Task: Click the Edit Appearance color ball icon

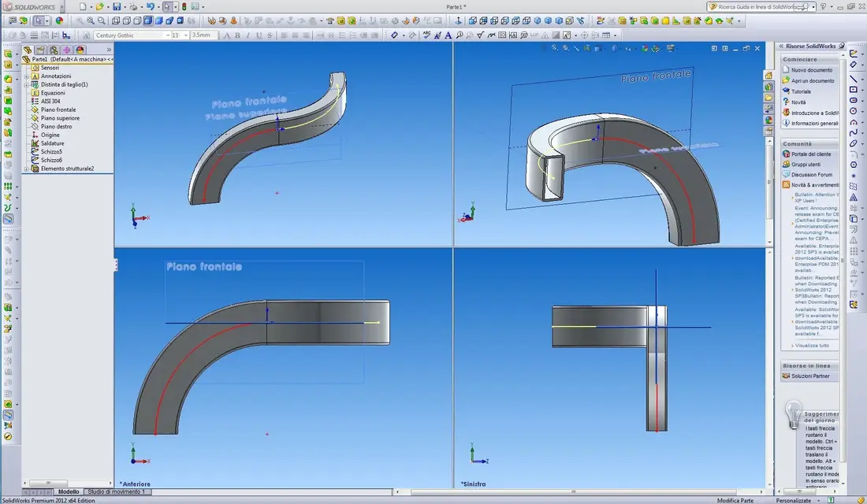Action: click(59, 20)
